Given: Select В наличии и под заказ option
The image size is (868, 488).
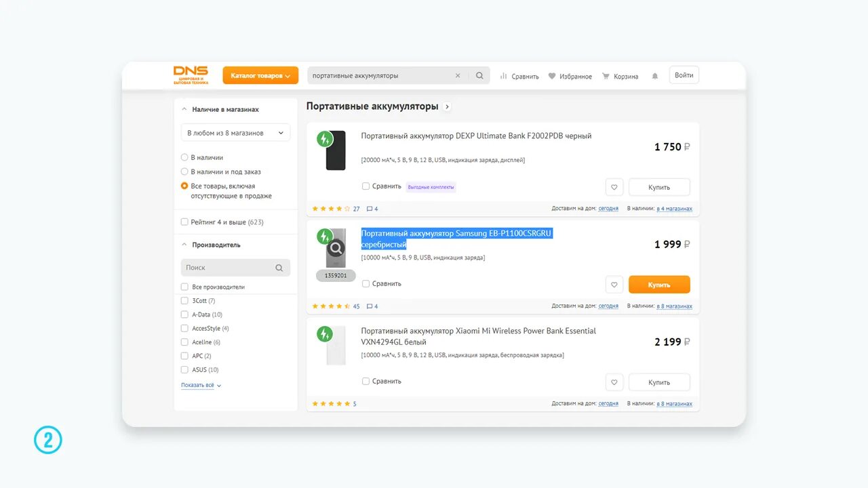Looking at the screenshot, I should 184,171.
